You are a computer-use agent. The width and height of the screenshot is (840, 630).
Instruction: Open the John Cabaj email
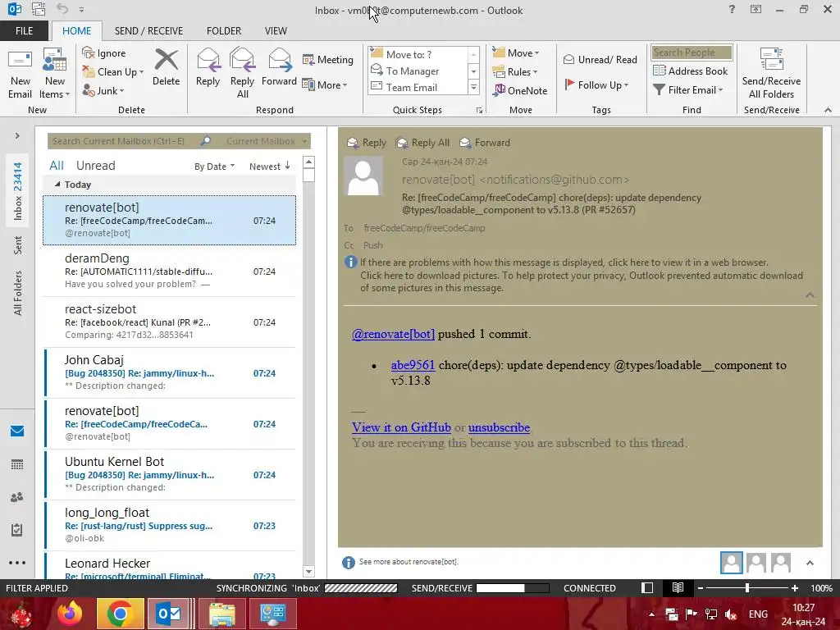coord(170,373)
